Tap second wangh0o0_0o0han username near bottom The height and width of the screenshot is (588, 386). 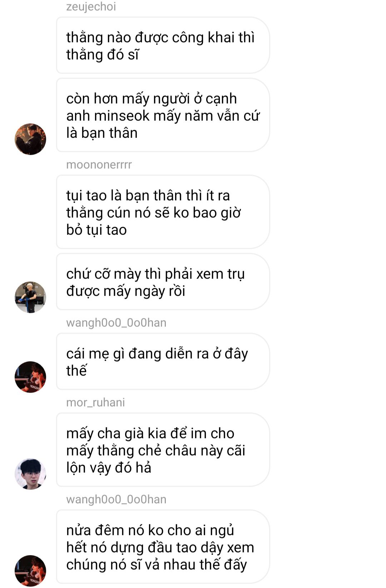[x=116, y=499]
